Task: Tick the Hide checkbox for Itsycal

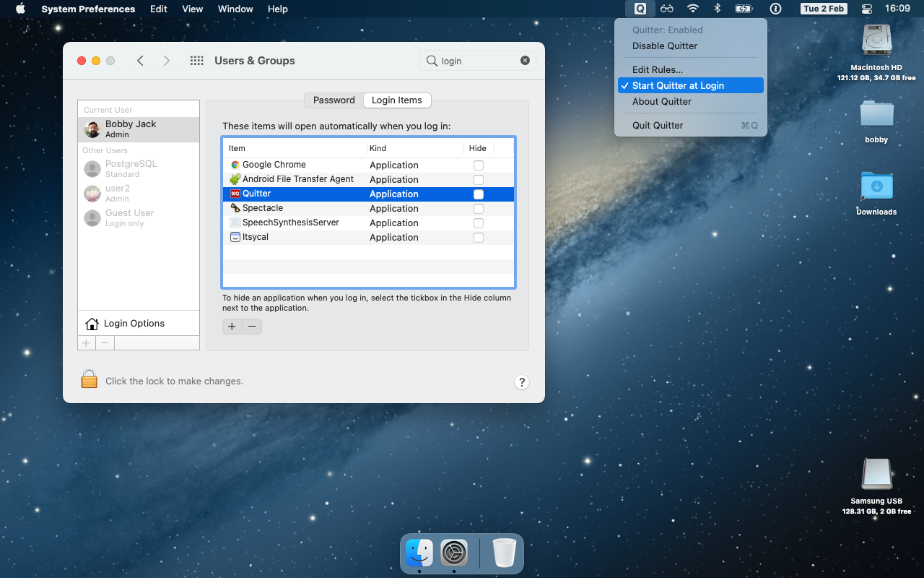Action: click(x=478, y=237)
